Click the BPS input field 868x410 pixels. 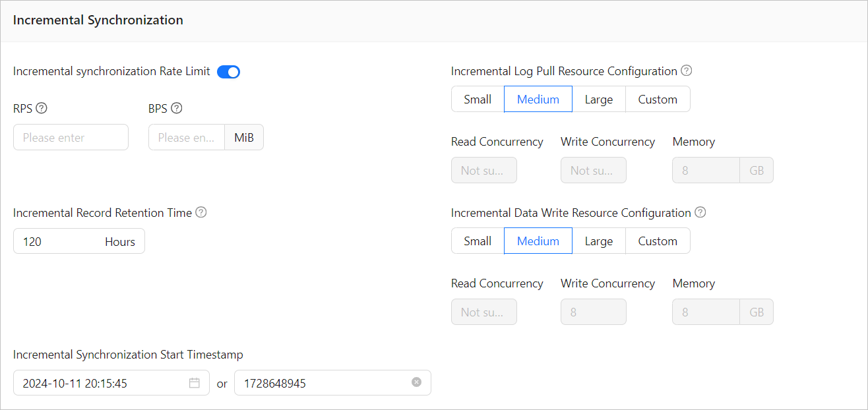pyautogui.click(x=187, y=138)
